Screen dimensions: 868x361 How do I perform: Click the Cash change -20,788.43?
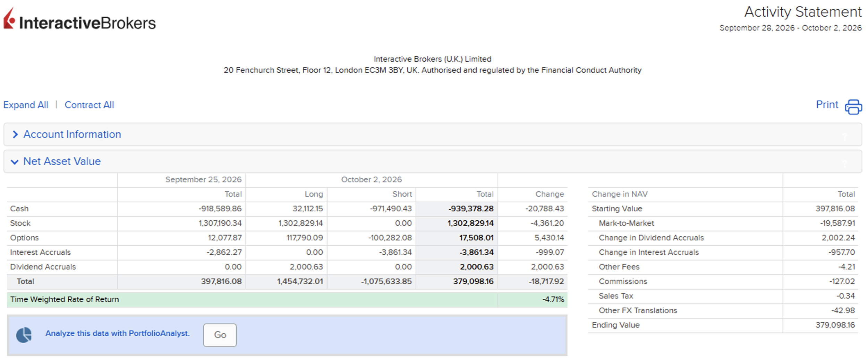pyautogui.click(x=545, y=209)
